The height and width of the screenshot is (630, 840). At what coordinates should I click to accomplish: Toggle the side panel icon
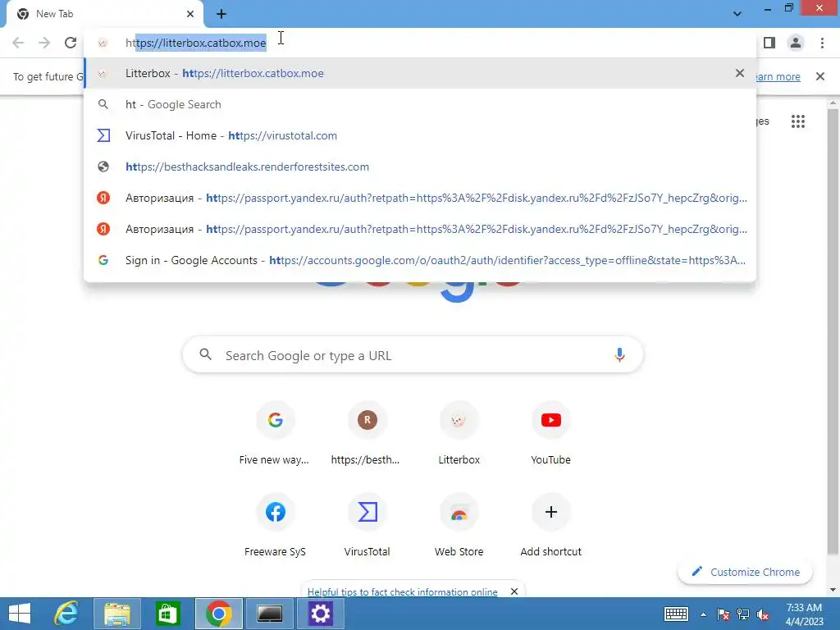769,43
